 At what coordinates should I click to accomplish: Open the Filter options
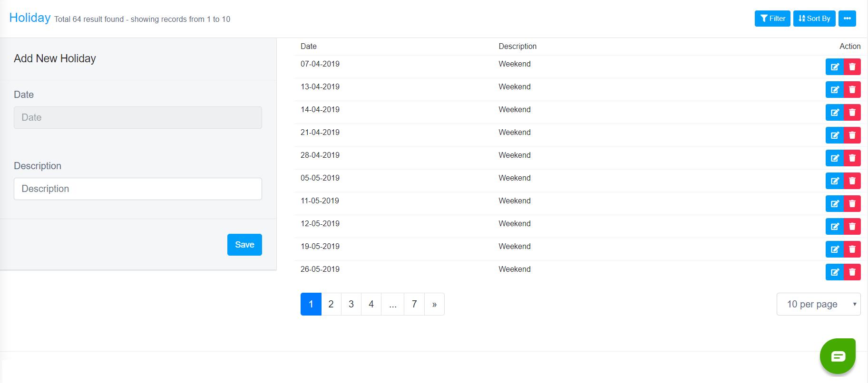pyautogui.click(x=772, y=19)
